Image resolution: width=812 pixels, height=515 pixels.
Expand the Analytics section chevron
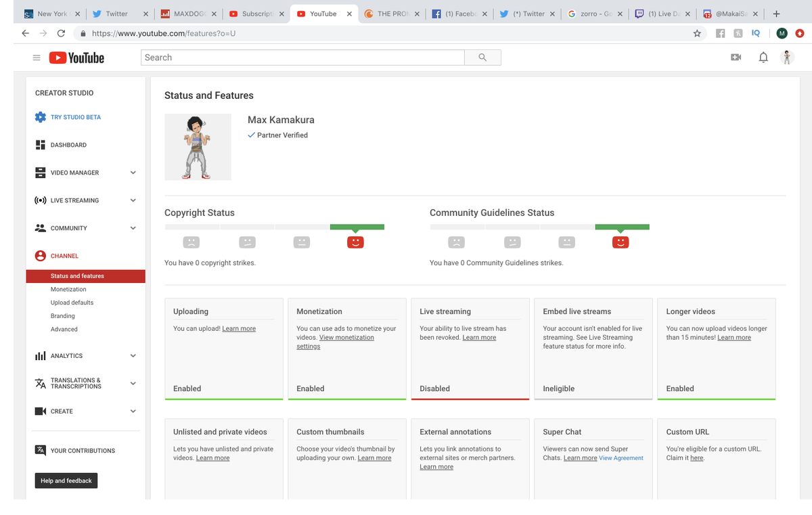133,356
